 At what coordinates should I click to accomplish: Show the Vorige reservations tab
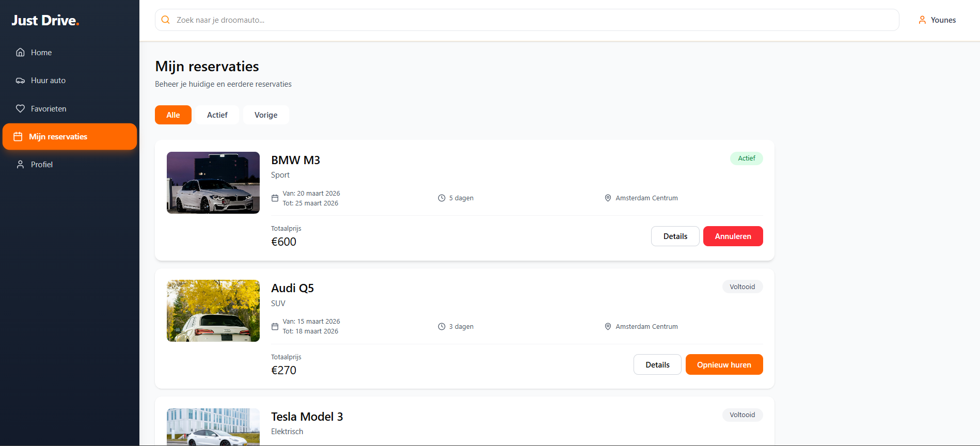coord(266,115)
